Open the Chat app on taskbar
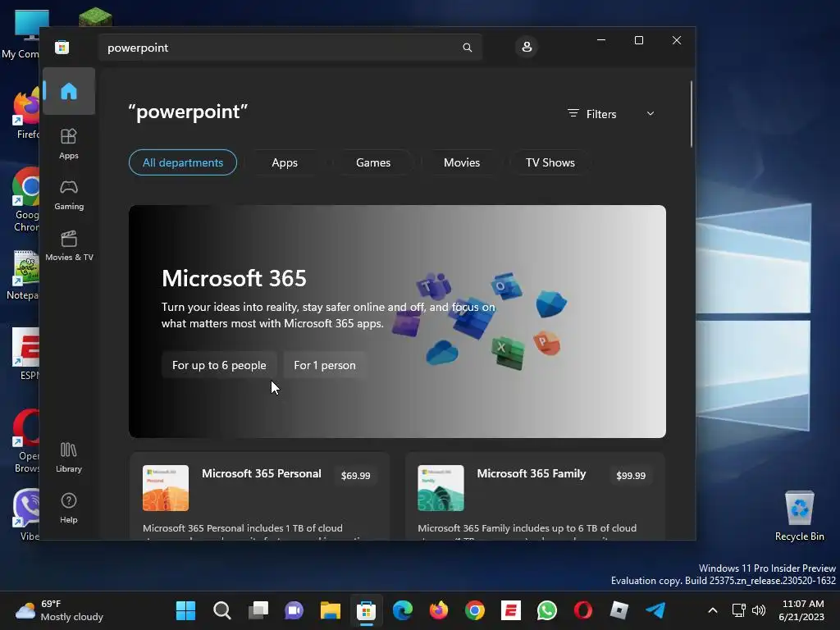 click(x=294, y=610)
